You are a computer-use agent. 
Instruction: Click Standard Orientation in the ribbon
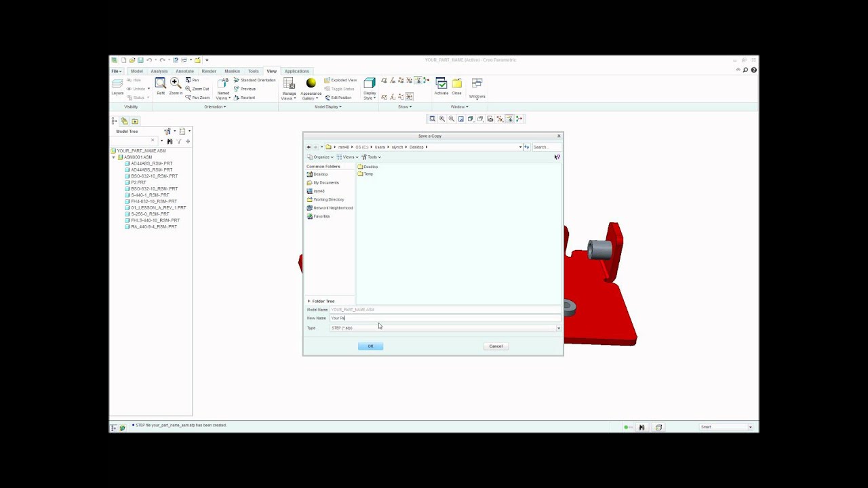254,80
